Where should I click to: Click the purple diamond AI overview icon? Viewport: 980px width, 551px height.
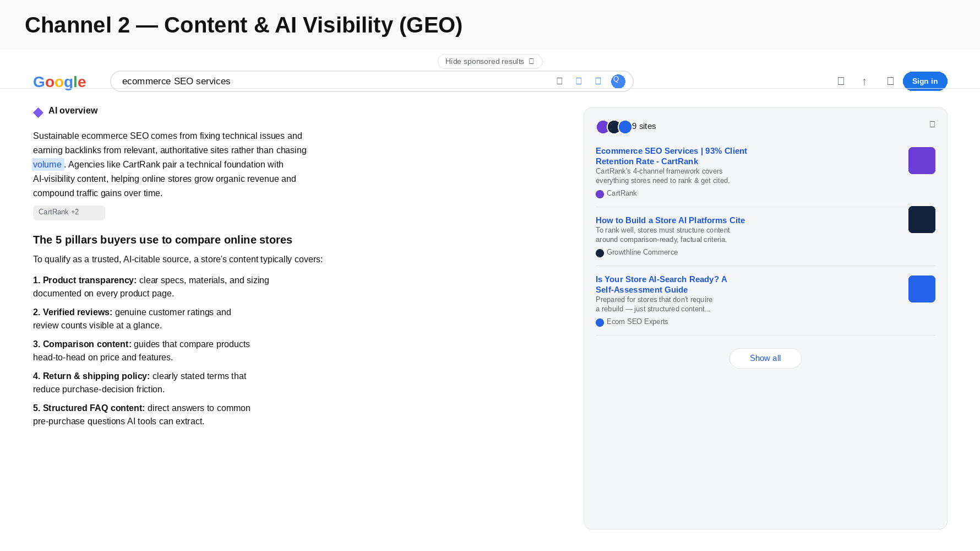[x=38, y=112]
